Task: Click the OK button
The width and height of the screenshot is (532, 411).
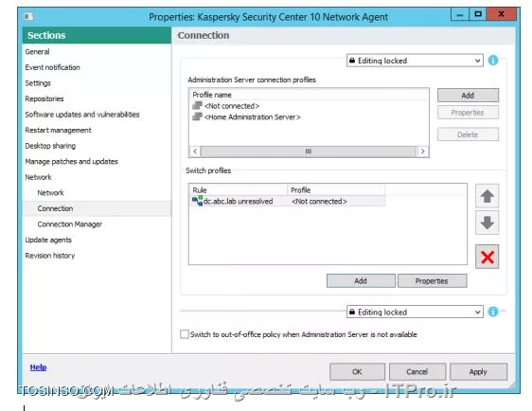Action: pos(357,371)
